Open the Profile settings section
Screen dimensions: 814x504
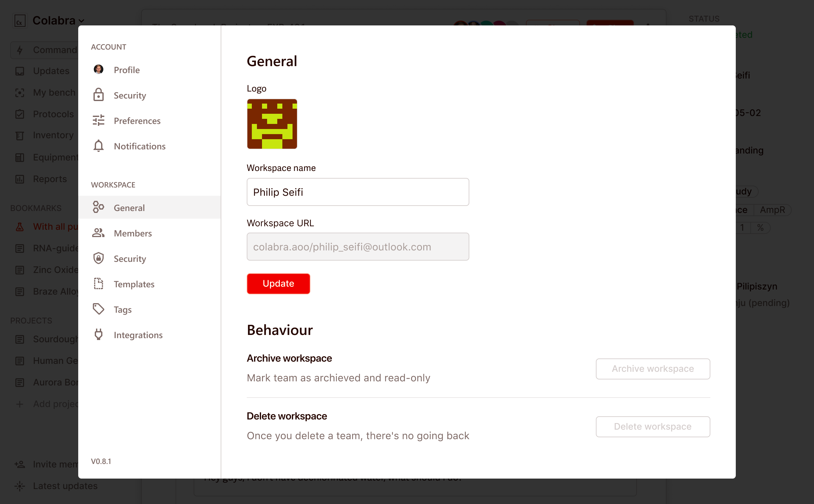[x=127, y=70]
